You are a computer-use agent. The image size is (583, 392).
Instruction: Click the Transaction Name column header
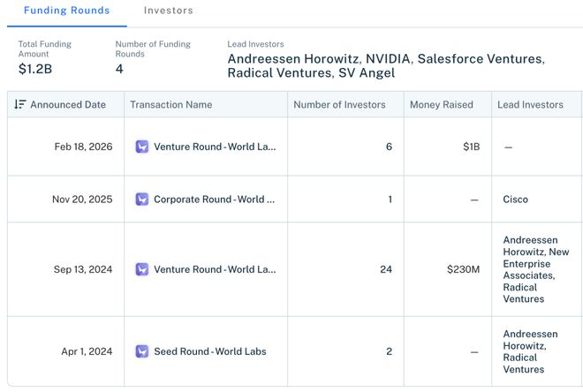click(x=171, y=105)
